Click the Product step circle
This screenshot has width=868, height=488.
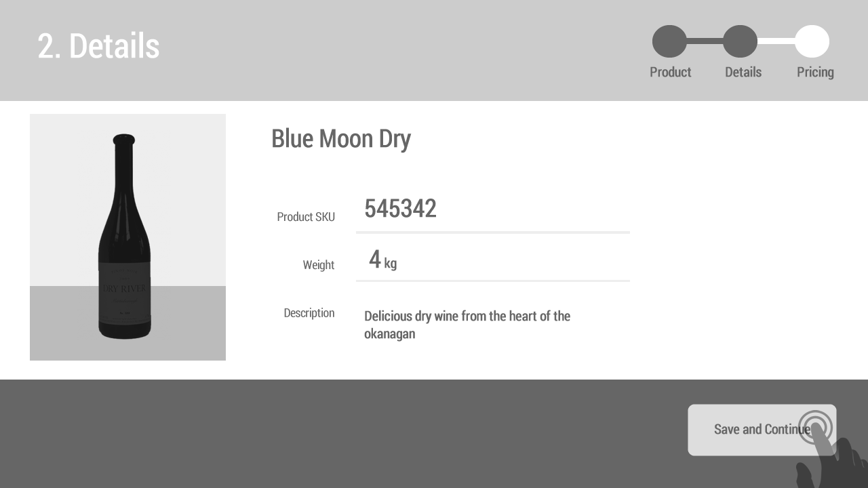(x=669, y=41)
